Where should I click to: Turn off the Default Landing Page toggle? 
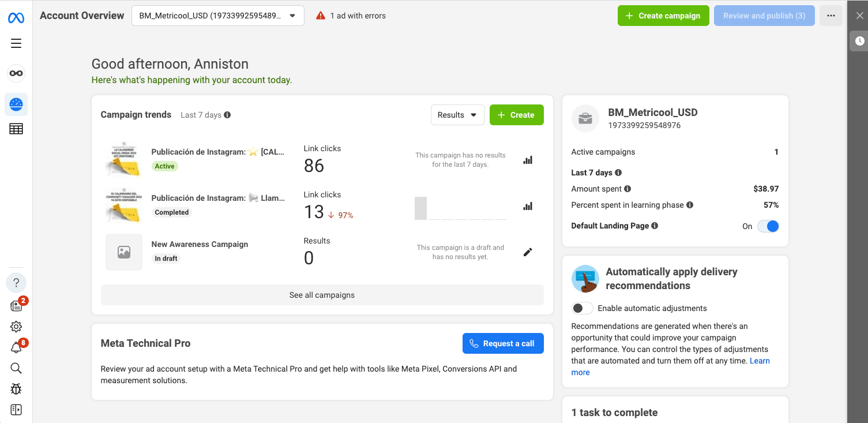tap(768, 226)
